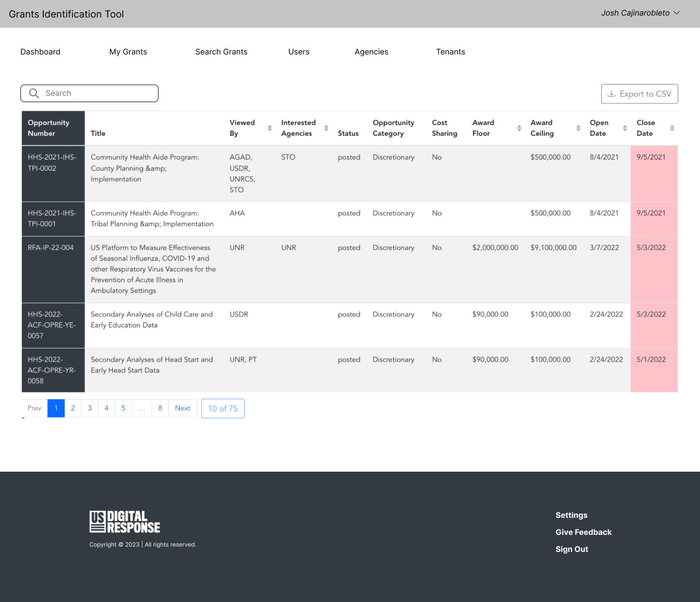This screenshot has width=700, height=602.
Task: Open the Dashboard tab
Action: [x=40, y=52]
